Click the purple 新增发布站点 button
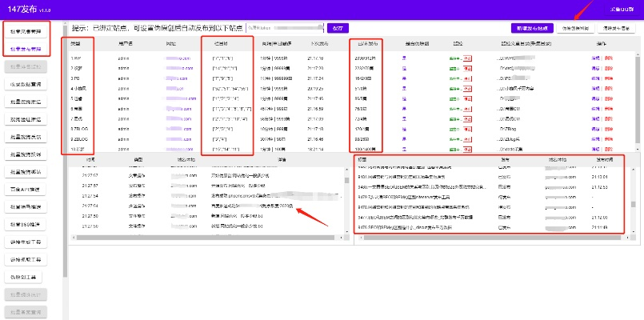644x320 pixels. pyautogui.click(x=532, y=28)
